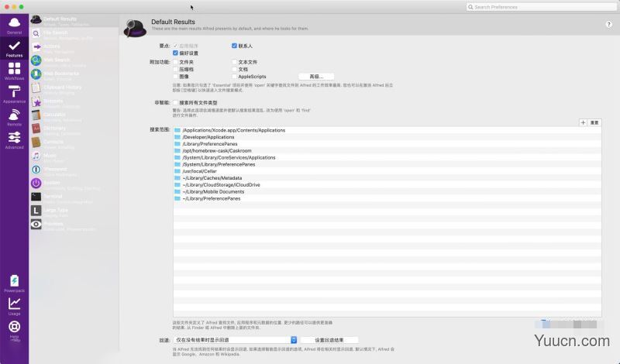Open the General preferences tab

coord(14,26)
